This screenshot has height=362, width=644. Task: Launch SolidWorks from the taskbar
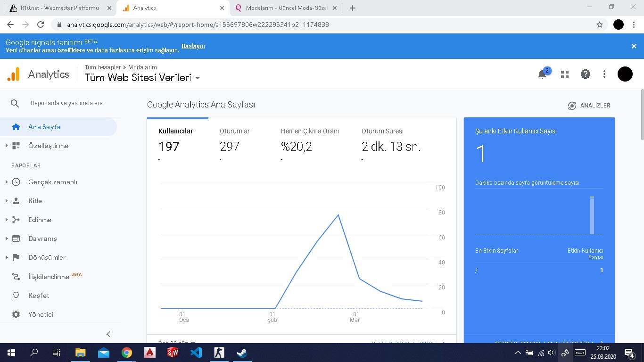173,352
